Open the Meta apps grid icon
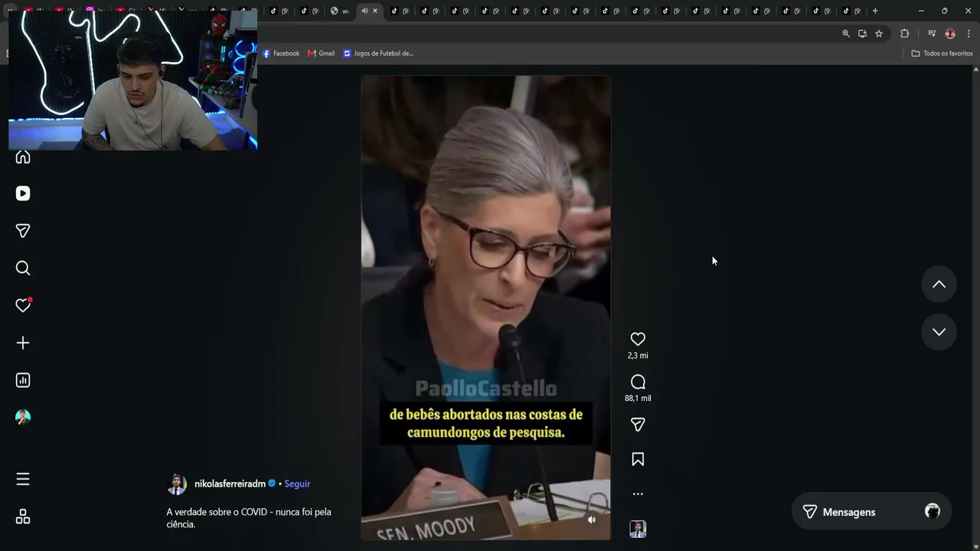 [23, 517]
